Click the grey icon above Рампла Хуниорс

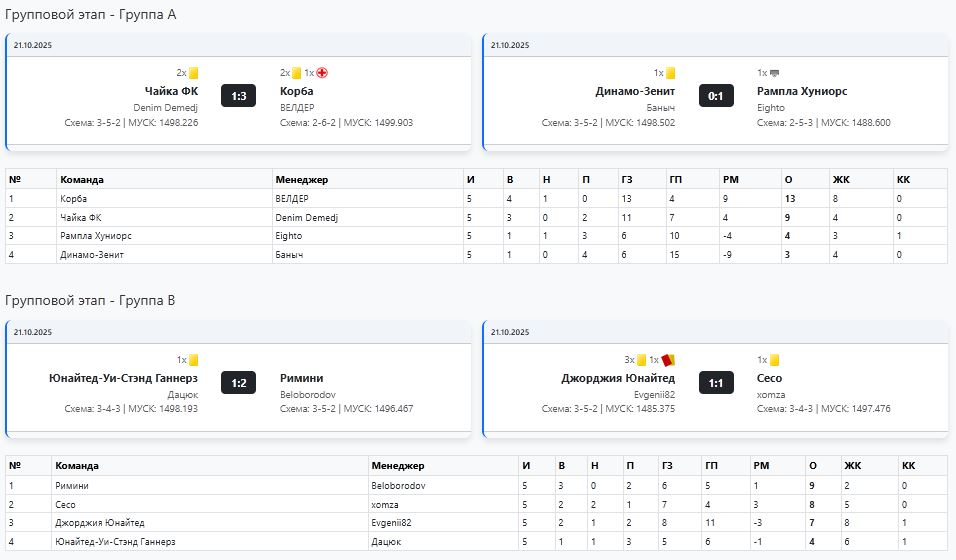(x=774, y=73)
